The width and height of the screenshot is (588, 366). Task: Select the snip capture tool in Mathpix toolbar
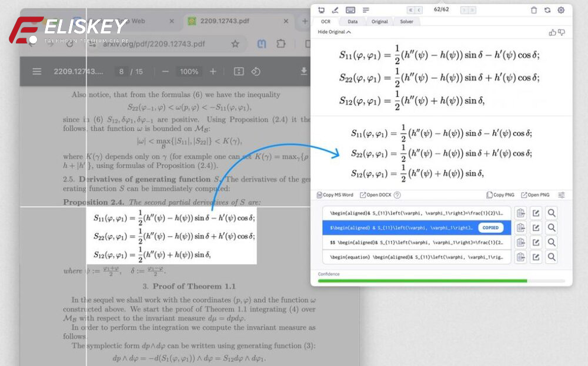pos(320,10)
